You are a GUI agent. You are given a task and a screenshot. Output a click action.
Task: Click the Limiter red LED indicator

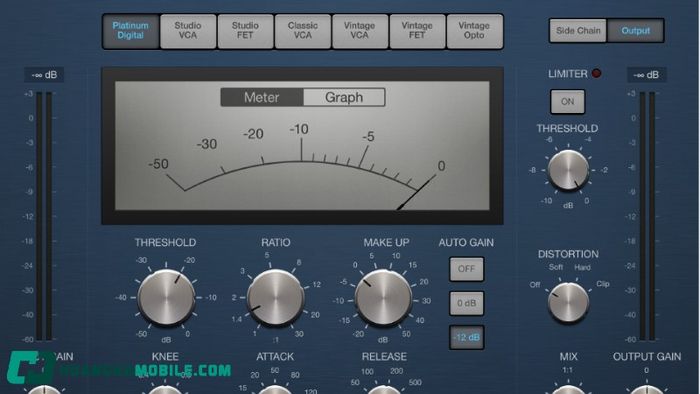[596, 73]
